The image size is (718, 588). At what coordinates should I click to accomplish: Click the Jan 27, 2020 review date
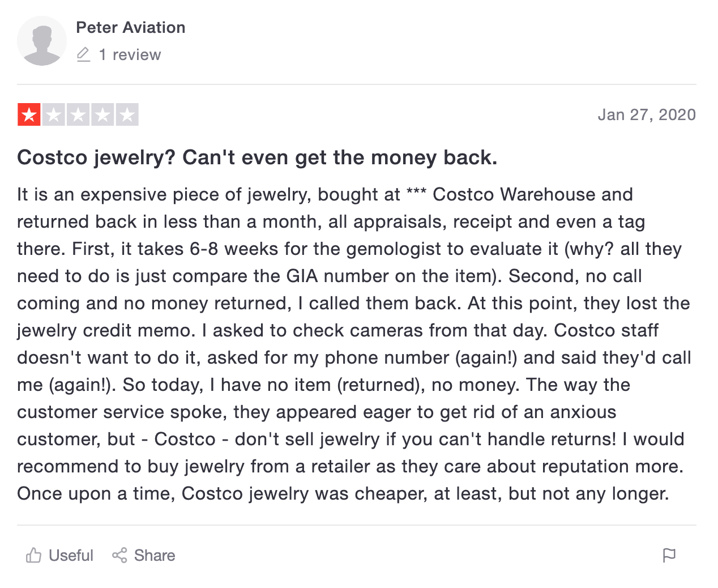pos(647,114)
